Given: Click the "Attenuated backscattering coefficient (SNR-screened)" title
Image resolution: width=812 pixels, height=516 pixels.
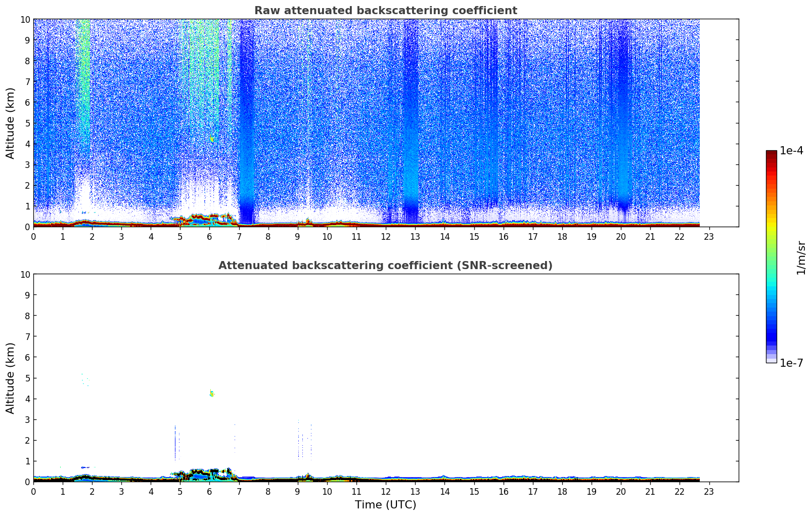Looking at the screenshot, I should (385, 266).
